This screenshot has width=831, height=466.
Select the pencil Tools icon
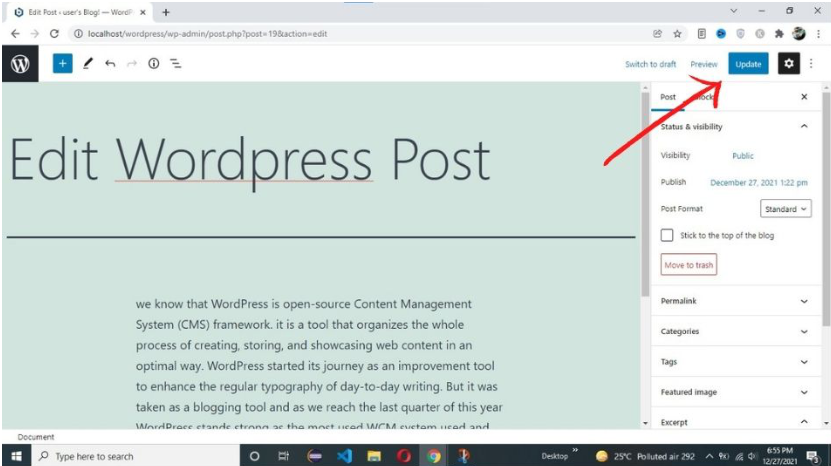pyautogui.click(x=88, y=64)
